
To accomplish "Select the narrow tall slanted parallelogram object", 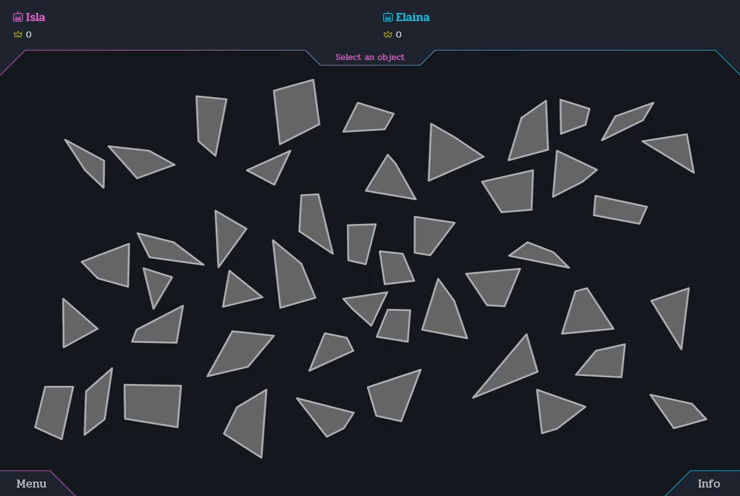I will click(98, 402).
